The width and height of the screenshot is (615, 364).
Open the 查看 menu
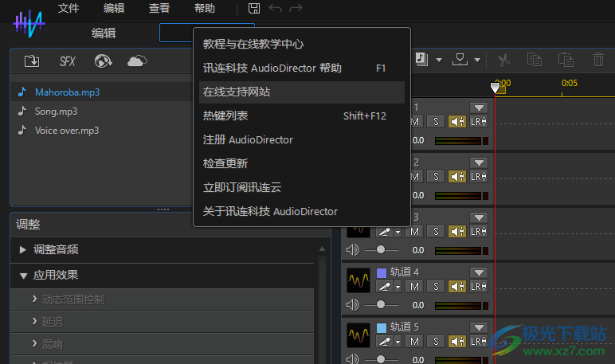159,8
